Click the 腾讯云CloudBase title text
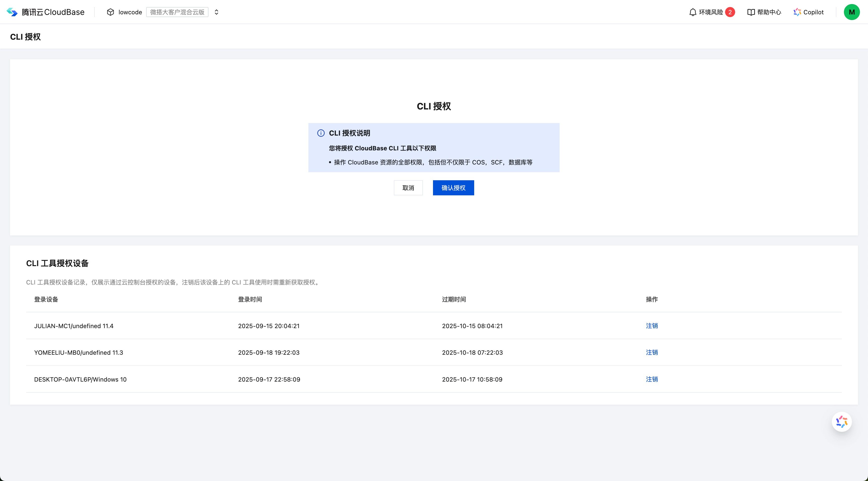 [53, 12]
